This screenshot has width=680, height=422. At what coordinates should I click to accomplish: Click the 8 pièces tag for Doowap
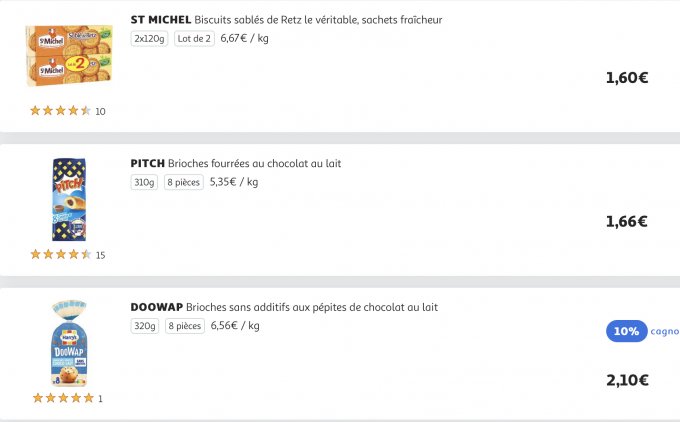pos(184,326)
